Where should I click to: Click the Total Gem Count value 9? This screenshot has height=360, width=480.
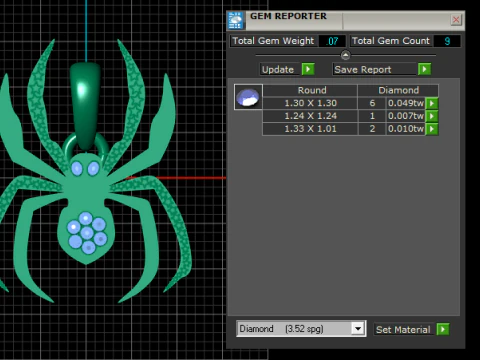click(x=447, y=41)
